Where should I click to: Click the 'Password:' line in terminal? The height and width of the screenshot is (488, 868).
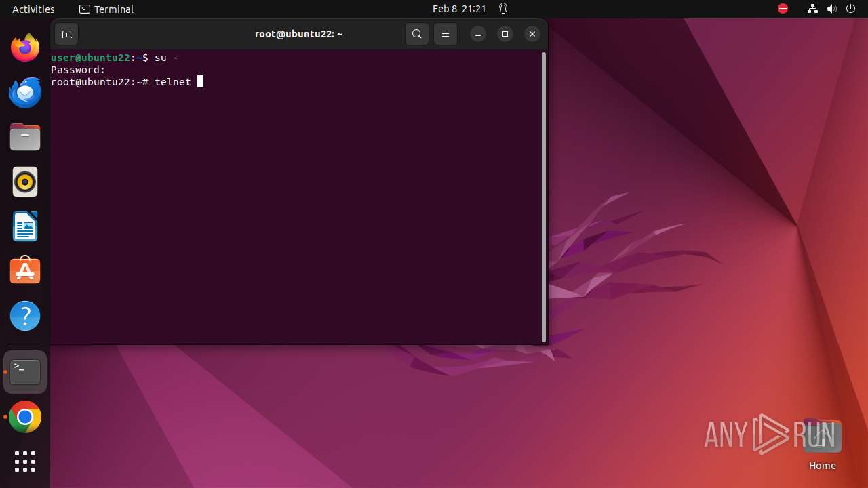coord(78,70)
